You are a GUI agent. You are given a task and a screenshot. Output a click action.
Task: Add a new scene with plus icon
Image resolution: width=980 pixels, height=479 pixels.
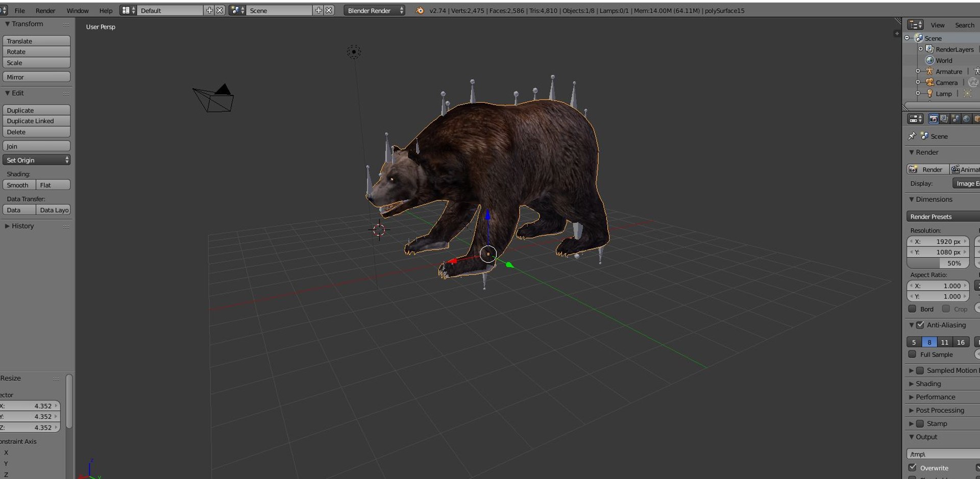tap(318, 10)
